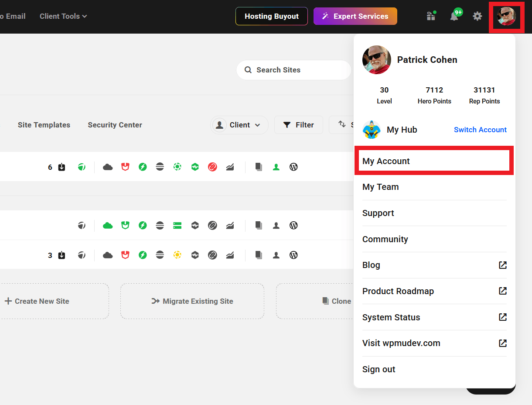Open the gray cloud backups icon in the 6-updates row
This screenshot has height=405, width=532.
(108, 167)
